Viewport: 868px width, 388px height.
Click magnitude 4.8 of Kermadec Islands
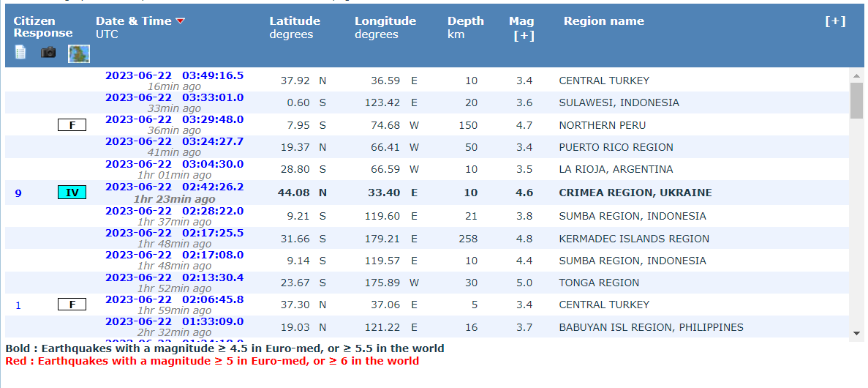524,239
